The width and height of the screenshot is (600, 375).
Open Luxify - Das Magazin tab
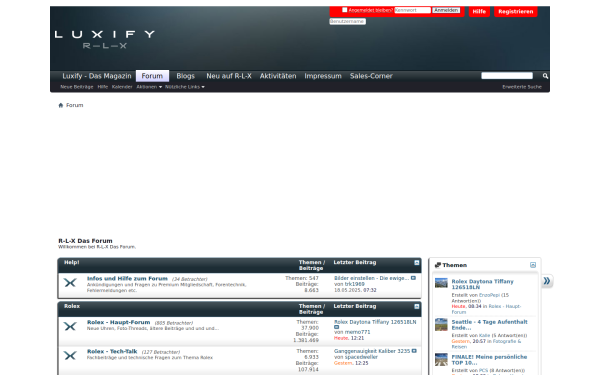[97, 76]
